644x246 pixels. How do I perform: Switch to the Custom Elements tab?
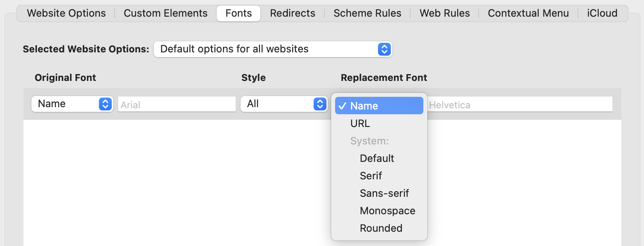(x=165, y=13)
